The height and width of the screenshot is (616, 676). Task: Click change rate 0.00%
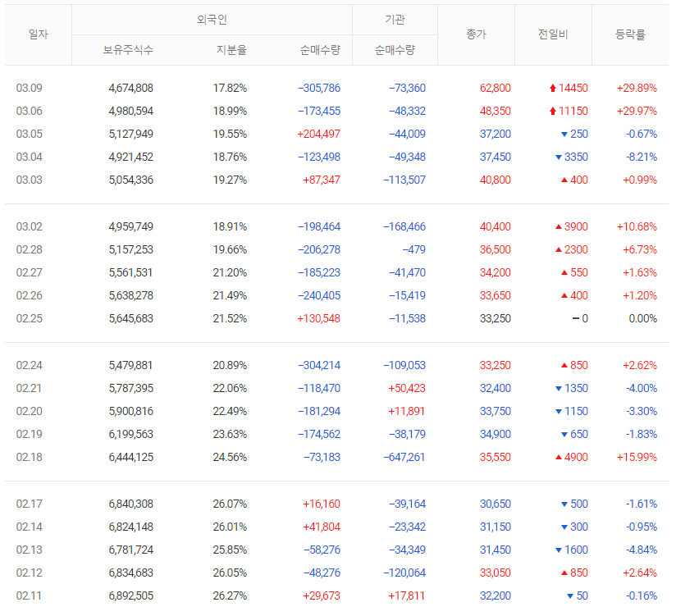click(643, 318)
